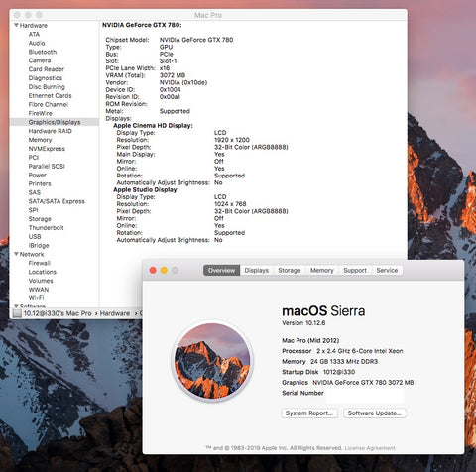Image resolution: width=476 pixels, height=472 pixels.
Task: Select Firewall under Network
Action: click(x=40, y=263)
